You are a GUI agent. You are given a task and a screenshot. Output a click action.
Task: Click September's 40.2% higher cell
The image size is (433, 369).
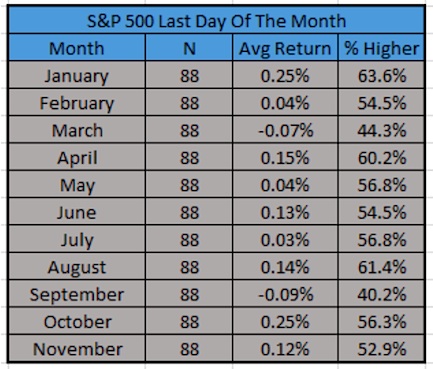click(x=381, y=294)
